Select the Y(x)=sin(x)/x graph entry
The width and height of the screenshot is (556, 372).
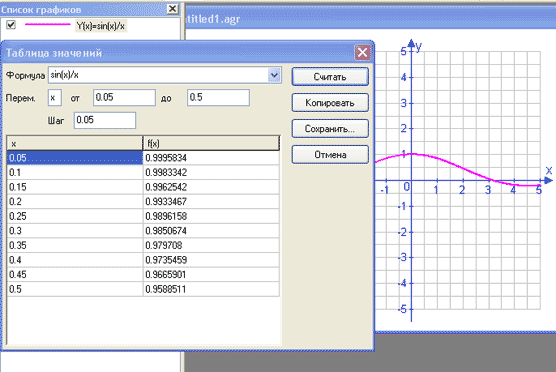point(101,26)
